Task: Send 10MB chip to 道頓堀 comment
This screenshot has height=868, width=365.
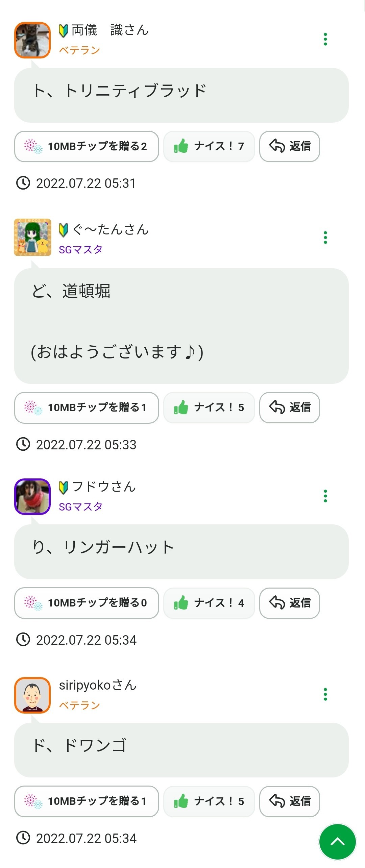Action: [87, 407]
